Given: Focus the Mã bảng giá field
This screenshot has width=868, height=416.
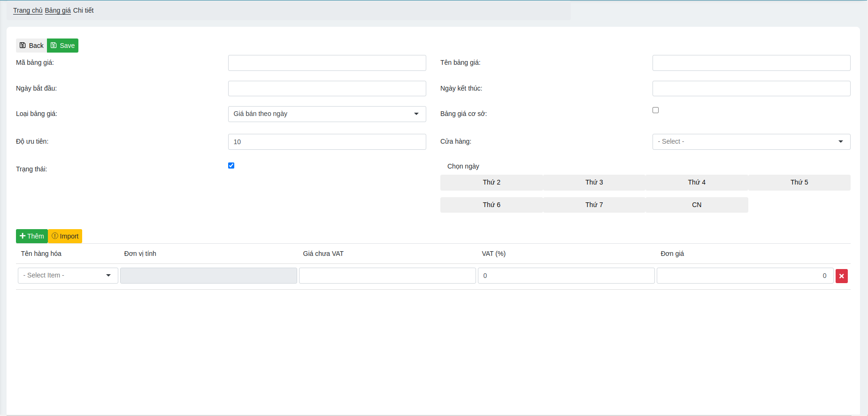Looking at the screenshot, I should pyautogui.click(x=327, y=63).
